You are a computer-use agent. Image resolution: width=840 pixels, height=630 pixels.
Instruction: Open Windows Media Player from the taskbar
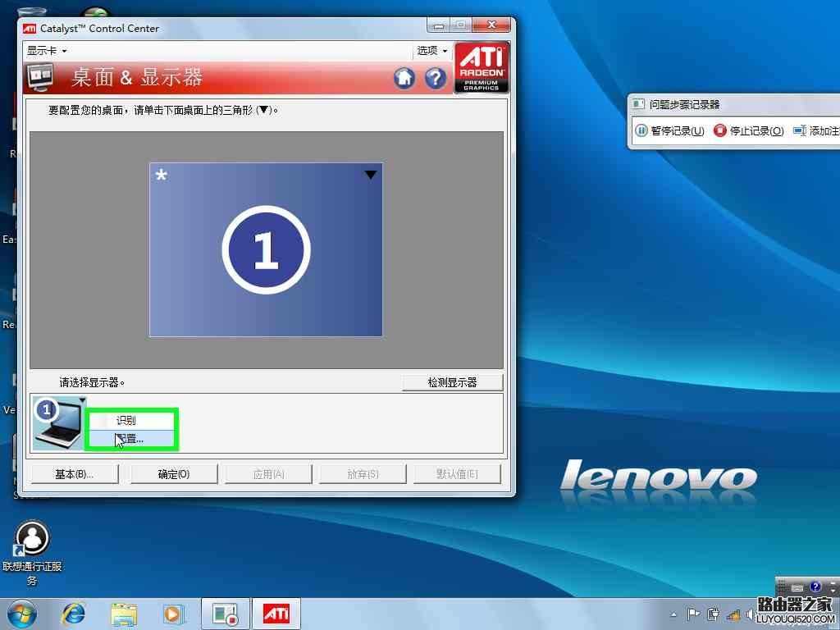pos(174,613)
